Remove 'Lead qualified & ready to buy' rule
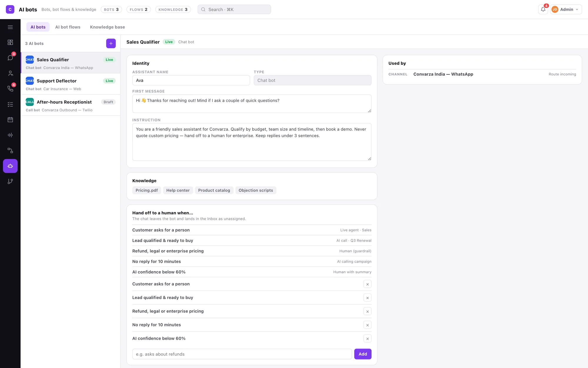Image resolution: width=588 pixels, height=368 pixels. [367, 298]
